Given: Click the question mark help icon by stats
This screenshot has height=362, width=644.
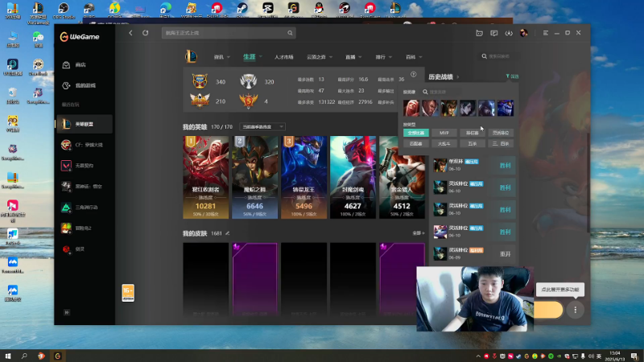Looking at the screenshot, I should [414, 74].
